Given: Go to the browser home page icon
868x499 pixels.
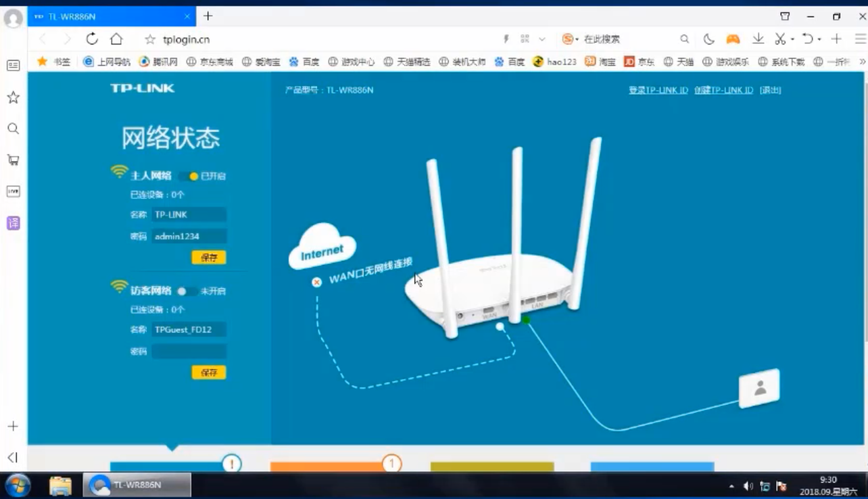Looking at the screenshot, I should point(116,39).
